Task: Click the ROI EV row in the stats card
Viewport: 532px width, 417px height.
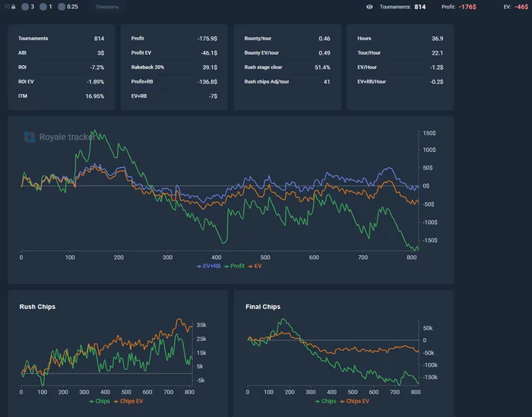Action: click(x=61, y=82)
